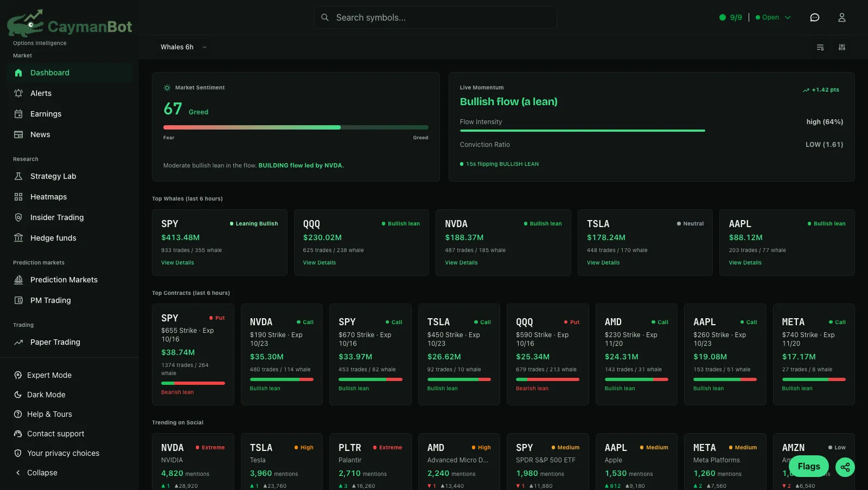View Details for SPY whale card
The height and width of the screenshot is (490, 868).
(x=177, y=263)
